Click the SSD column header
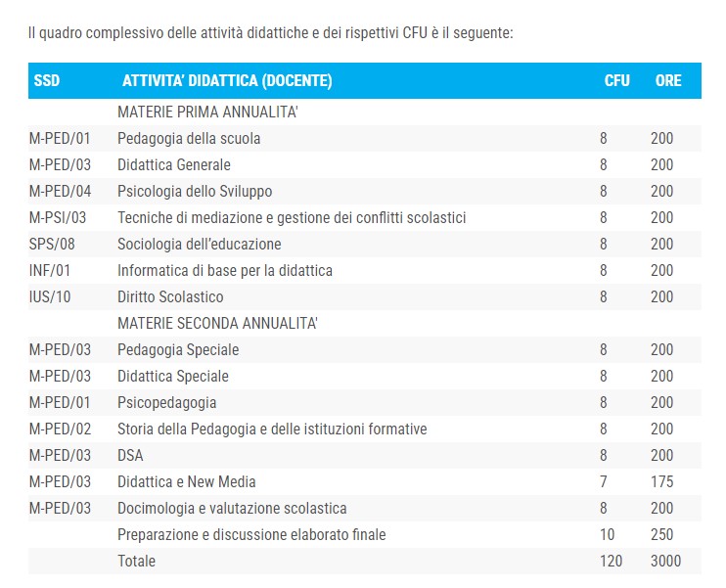Viewport: 726px width, 588px height. (47, 80)
